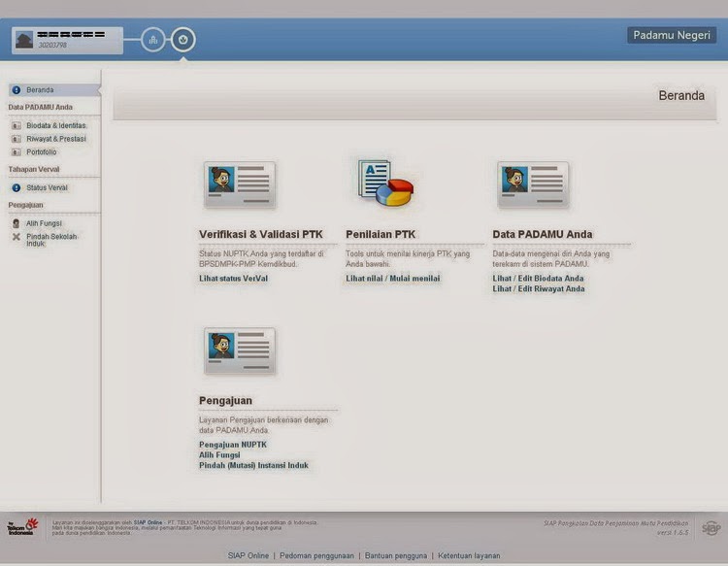This screenshot has width=728, height=566.
Task: Click the versi 1.6.5 text in footer
Action: click(x=673, y=533)
